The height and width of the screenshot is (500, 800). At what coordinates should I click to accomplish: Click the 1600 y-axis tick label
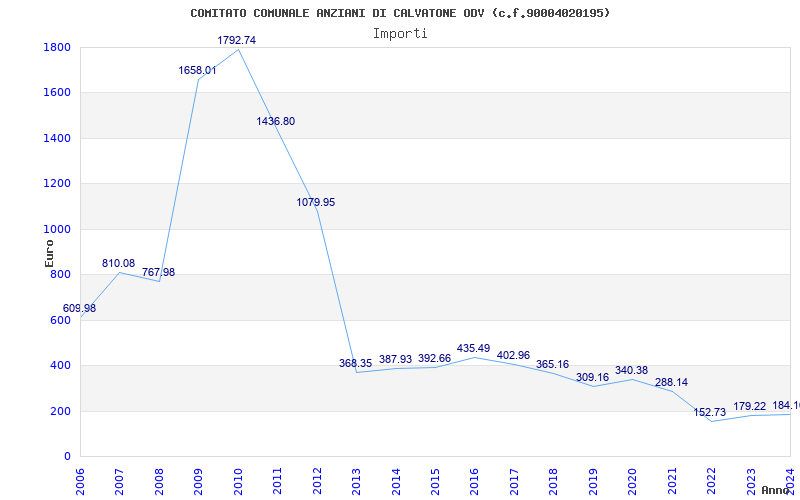(57, 93)
